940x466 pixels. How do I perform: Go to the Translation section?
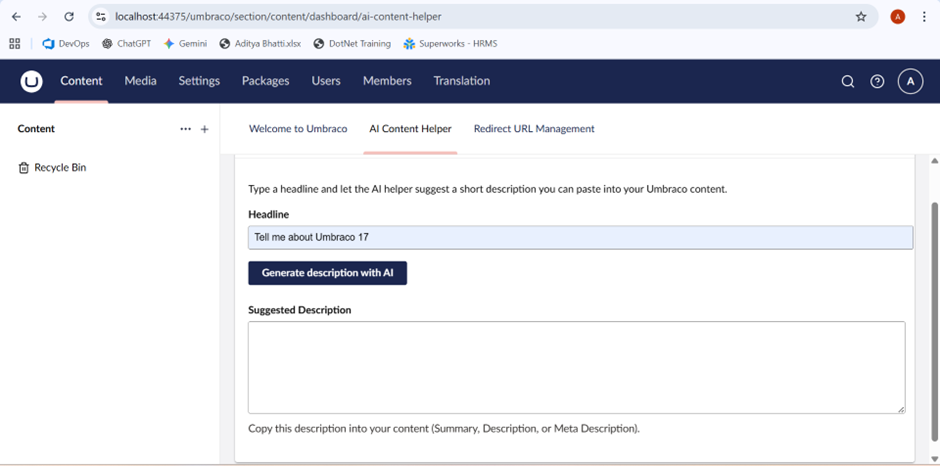[x=461, y=81]
